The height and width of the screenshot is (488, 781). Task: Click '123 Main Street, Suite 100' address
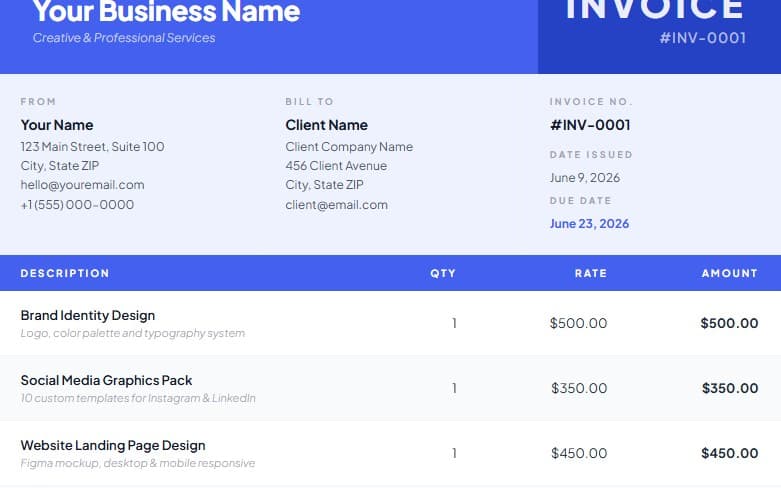tap(92, 146)
